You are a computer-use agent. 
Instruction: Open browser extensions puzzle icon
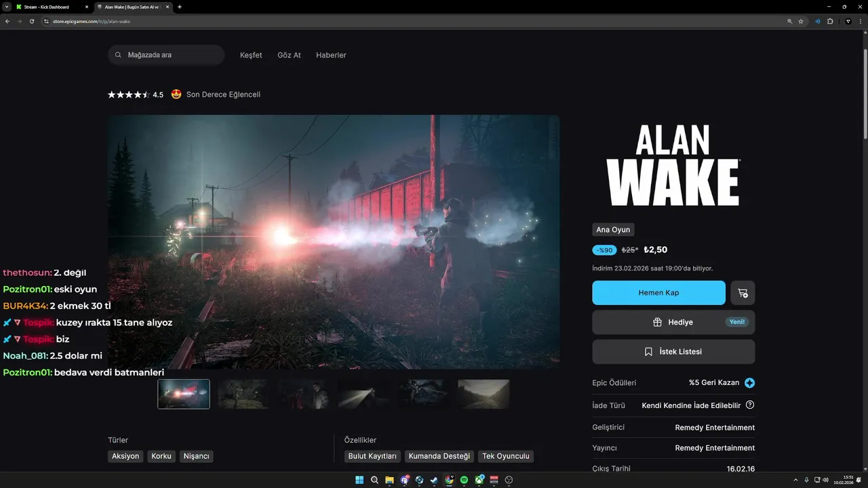point(830,21)
